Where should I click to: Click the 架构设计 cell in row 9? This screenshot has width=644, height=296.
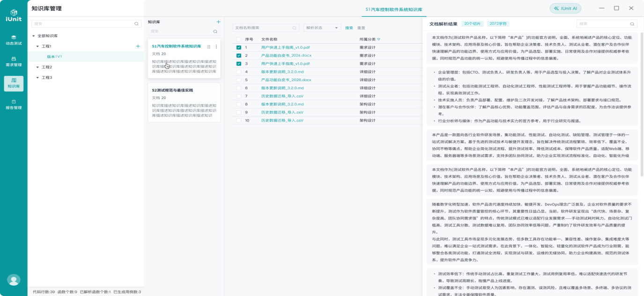(368, 112)
